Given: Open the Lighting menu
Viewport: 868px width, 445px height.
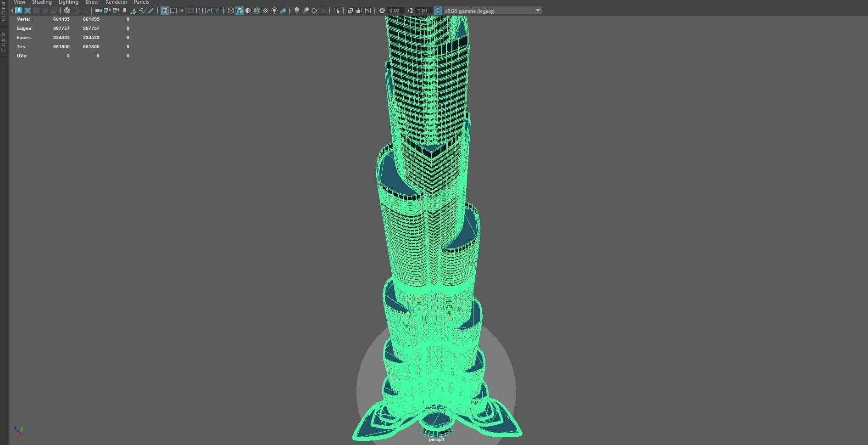Looking at the screenshot, I should (68, 2).
